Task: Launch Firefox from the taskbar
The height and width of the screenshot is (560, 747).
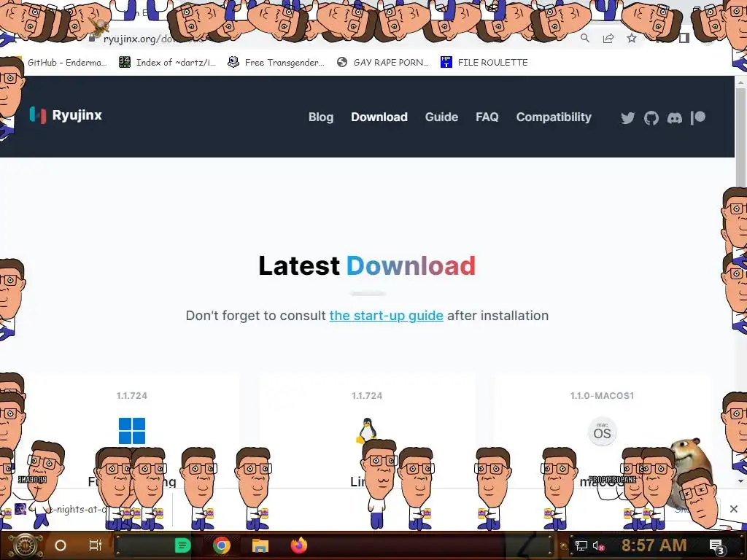Action: [299, 545]
